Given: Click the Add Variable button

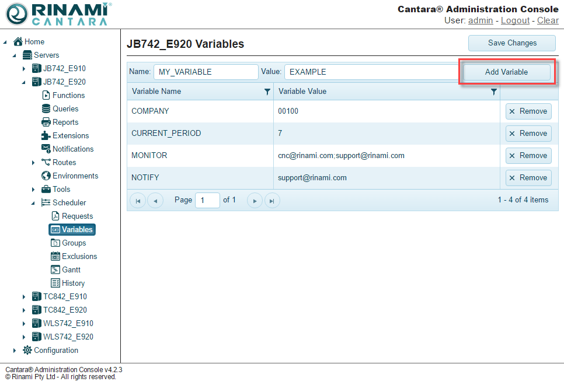Looking at the screenshot, I should [x=506, y=72].
